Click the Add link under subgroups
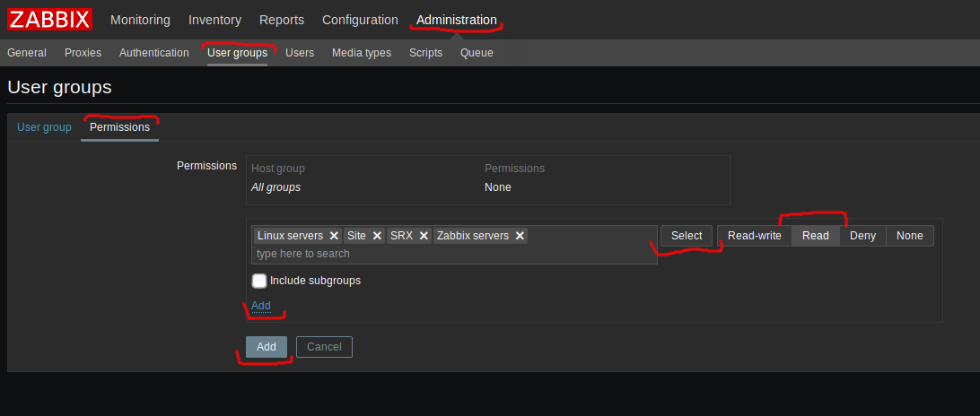Image resolution: width=980 pixels, height=416 pixels. [x=260, y=306]
